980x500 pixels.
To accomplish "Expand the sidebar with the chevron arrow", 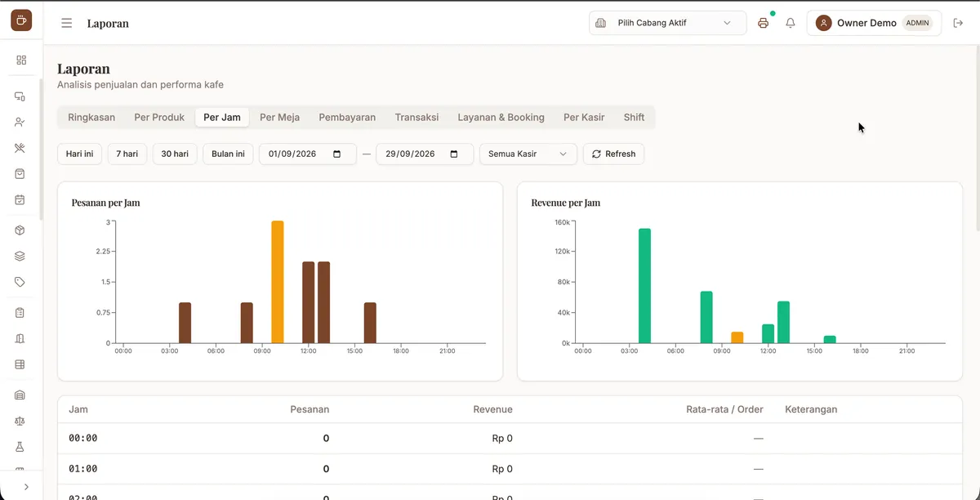I will (x=26, y=486).
